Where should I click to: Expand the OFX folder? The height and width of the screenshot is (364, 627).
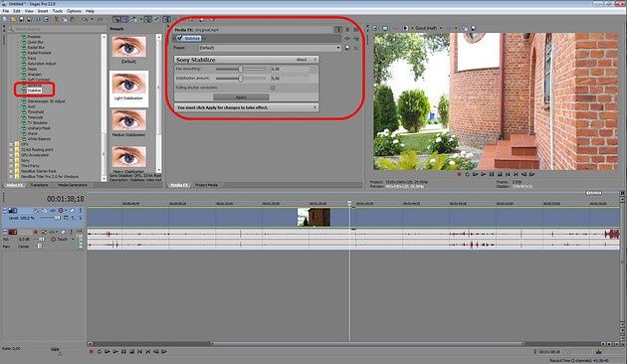(11, 144)
